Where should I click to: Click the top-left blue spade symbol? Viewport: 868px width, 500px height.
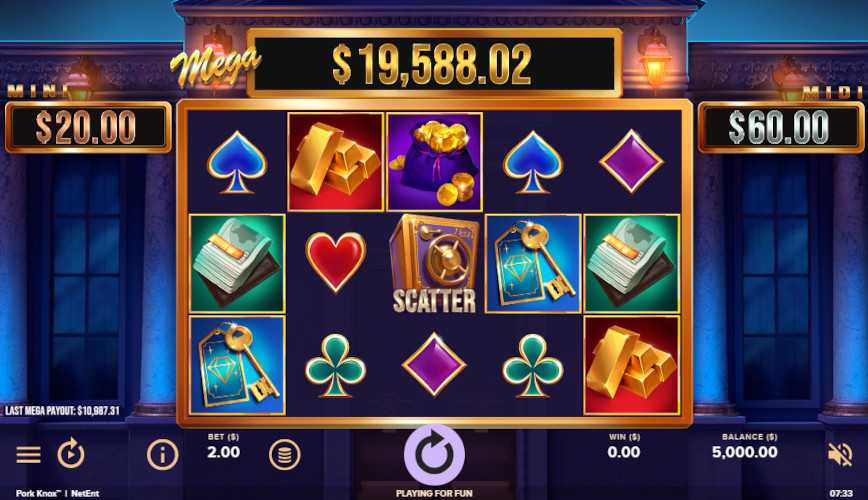(x=237, y=162)
